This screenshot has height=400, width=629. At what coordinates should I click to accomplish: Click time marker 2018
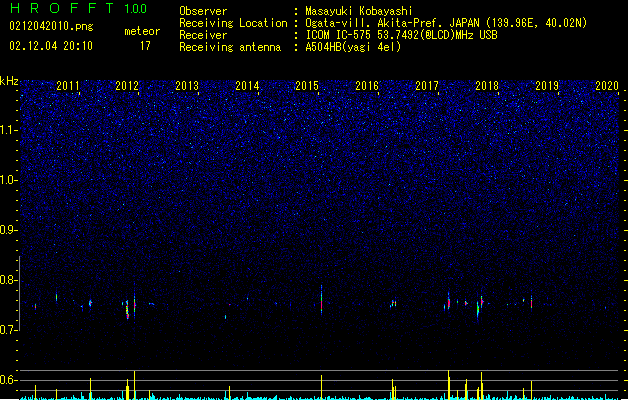(487, 86)
